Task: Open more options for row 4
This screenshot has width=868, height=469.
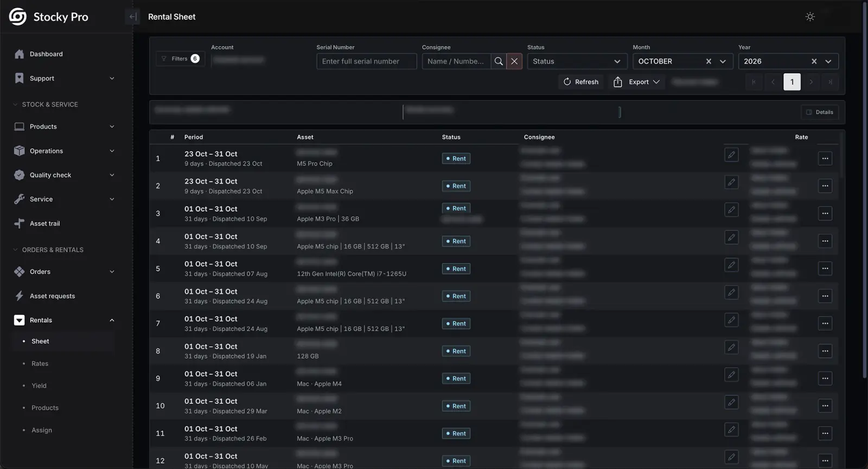Action: [825, 241]
